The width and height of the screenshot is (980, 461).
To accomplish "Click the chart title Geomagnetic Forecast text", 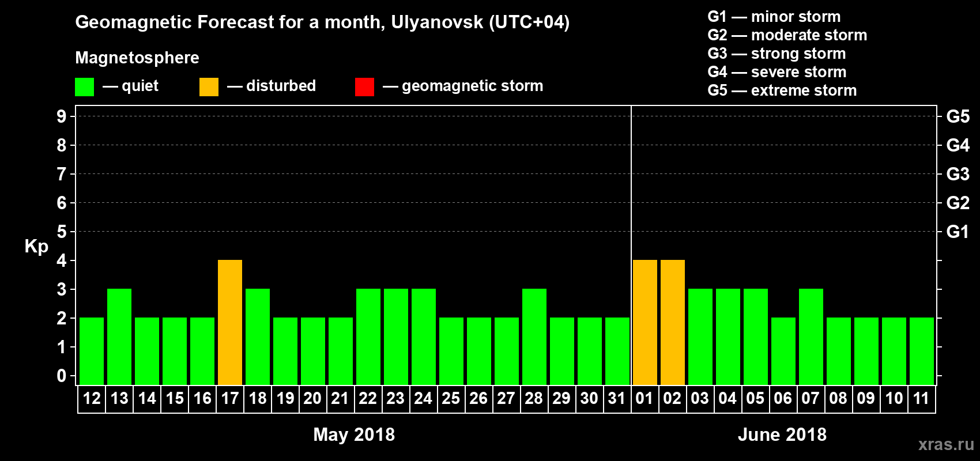I will [322, 22].
